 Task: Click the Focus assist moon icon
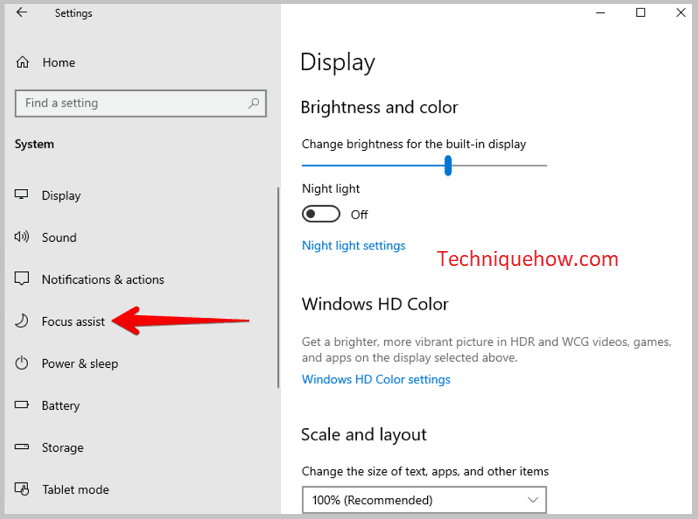[21, 320]
